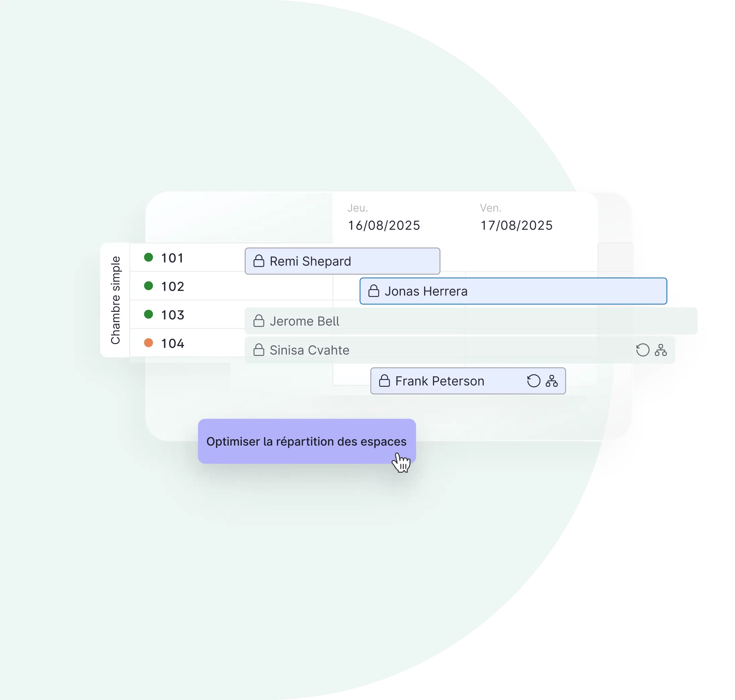Toggle orange status dot for room 104
The height and width of the screenshot is (700, 735).
point(148,342)
